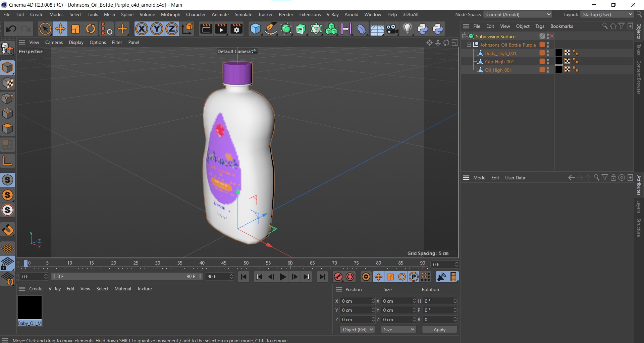
Task: Open Object Manager hamburger menu
Action: pos(466,26)
